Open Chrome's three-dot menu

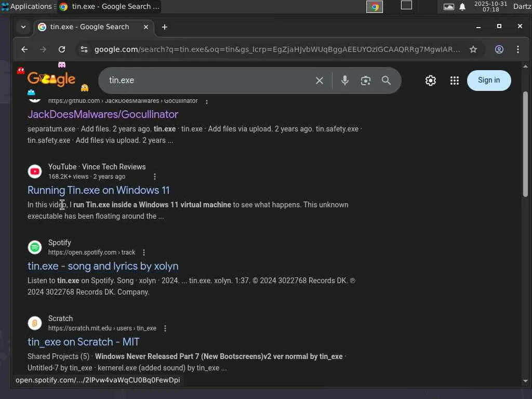click(x=518, y=49)
